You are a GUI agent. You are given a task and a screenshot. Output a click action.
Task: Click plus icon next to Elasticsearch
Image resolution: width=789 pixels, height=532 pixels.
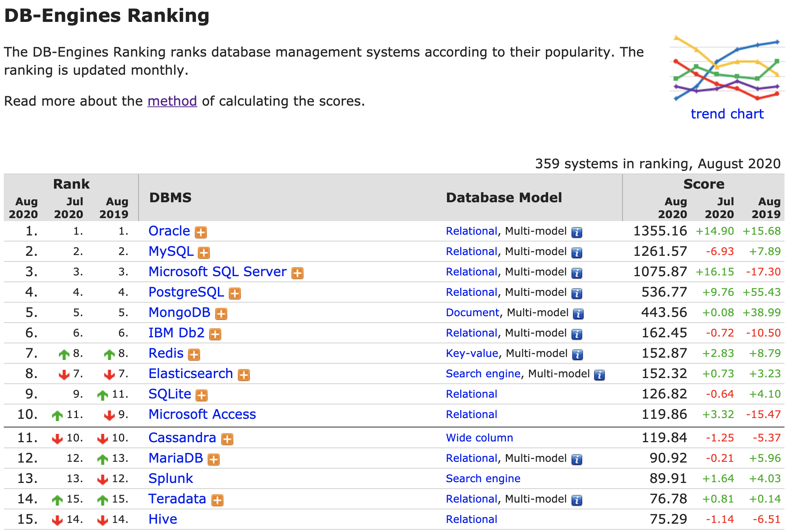click(x=244, y=375)
